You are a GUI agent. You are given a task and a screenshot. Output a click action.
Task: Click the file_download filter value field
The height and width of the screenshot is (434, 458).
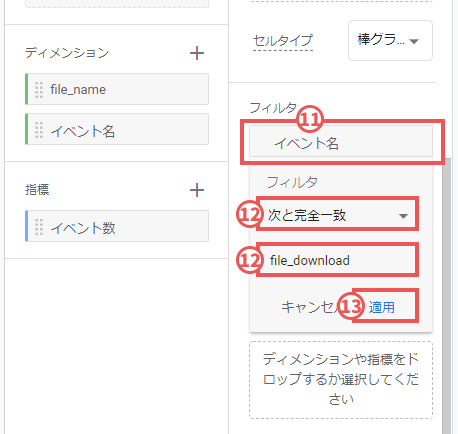[x=337, y=261]
